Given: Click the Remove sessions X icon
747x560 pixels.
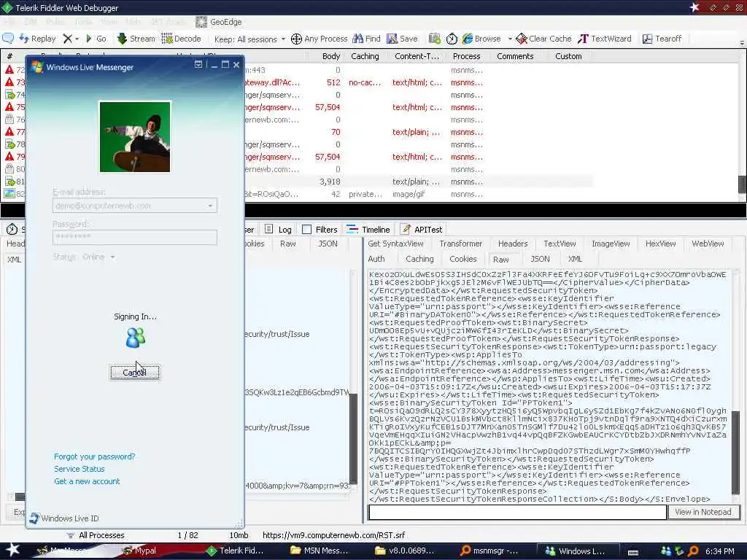Looking at the screenshot, I should pyautogui.click(x=68, y=39).
